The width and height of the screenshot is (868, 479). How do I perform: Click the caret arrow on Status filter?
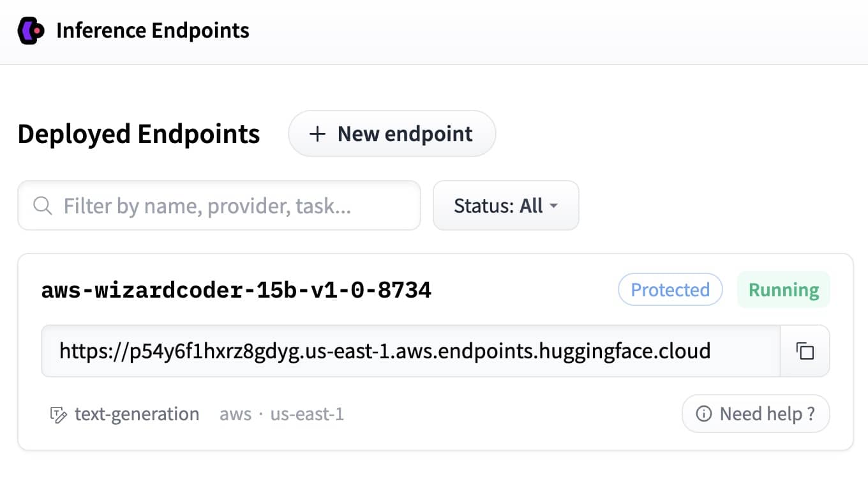(x=554, y=206)
